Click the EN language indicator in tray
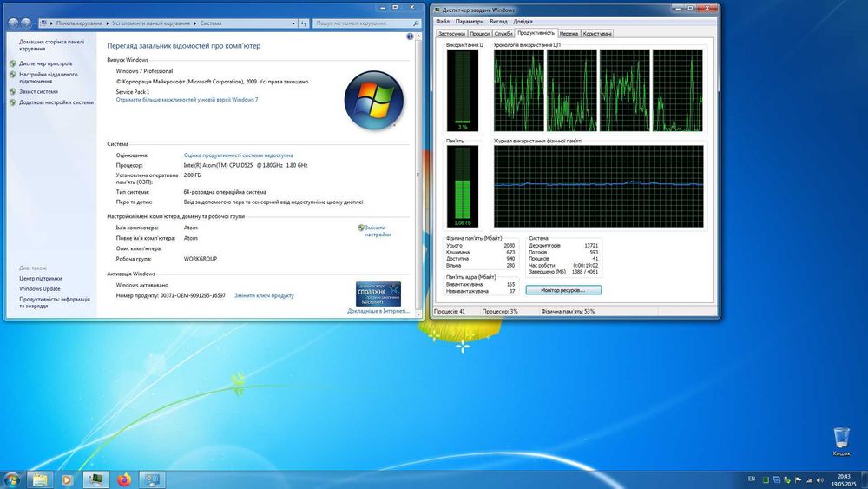868x489 pixels. (x=751, y=479)
